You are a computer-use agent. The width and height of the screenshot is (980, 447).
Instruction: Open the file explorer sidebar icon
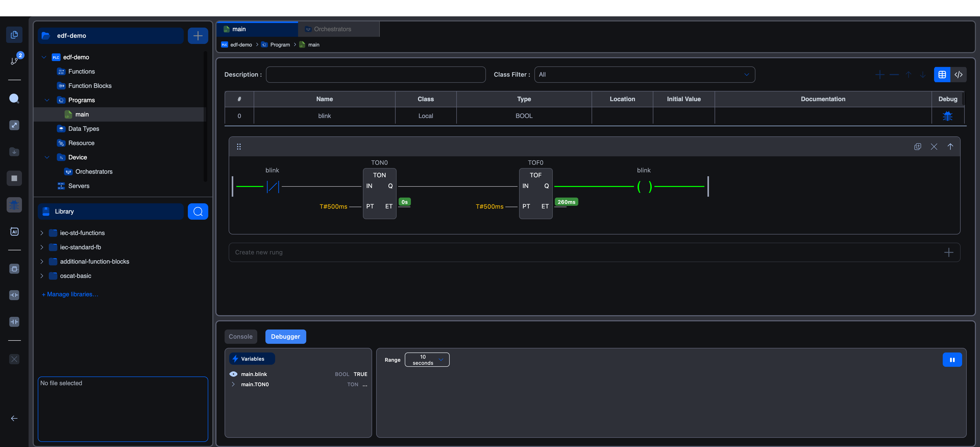point(14,35)
